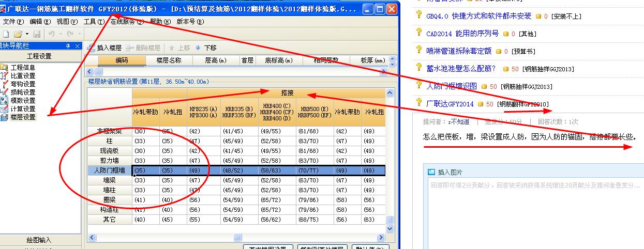Click the 底标高(m) column header

[x=279, y=60]
